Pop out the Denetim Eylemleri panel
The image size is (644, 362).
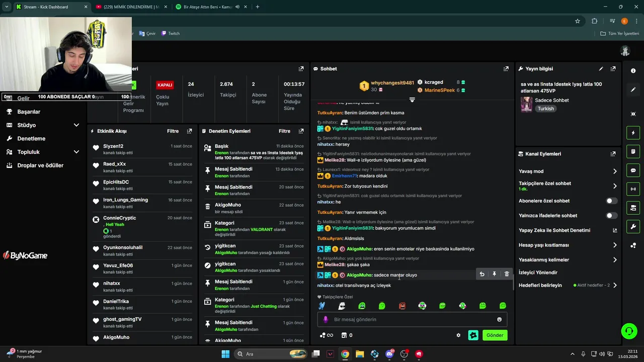(301, 131)
